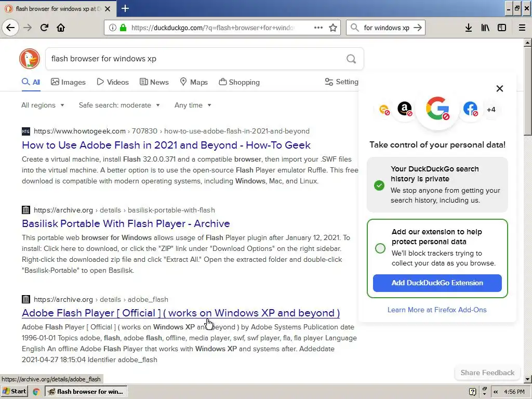Click the Share Feedback button
532x399 pixels.
pyautogui.click(x=487, y=373)
